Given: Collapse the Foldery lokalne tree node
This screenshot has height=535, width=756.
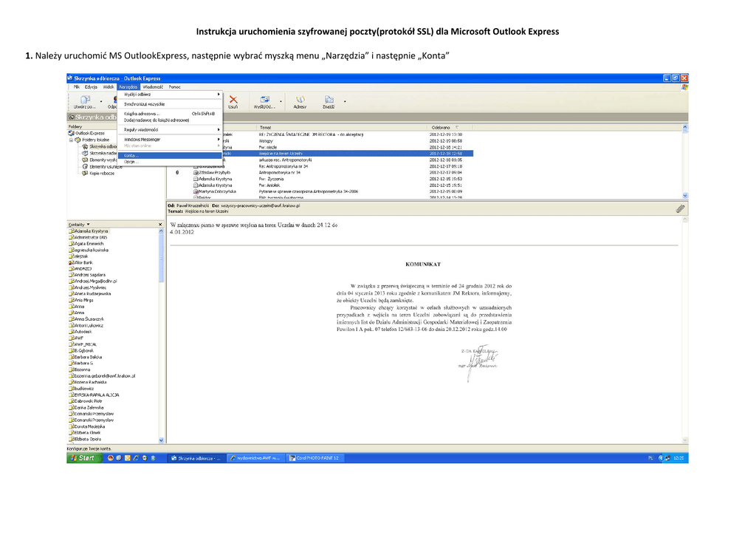Looking at the screenshot, I should pyautogui.click(x=72, y=140).
